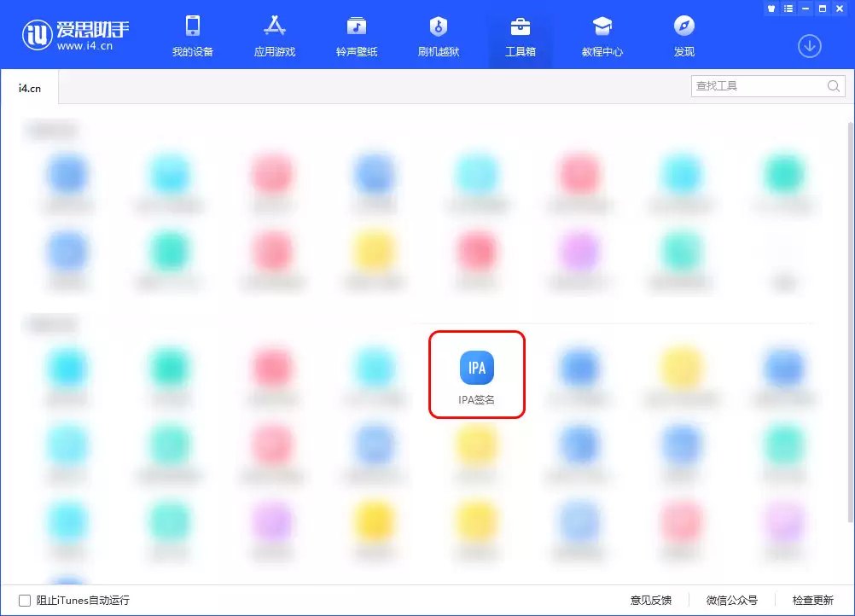
Task: Open 教程中心 section
Action: point(602,36)
